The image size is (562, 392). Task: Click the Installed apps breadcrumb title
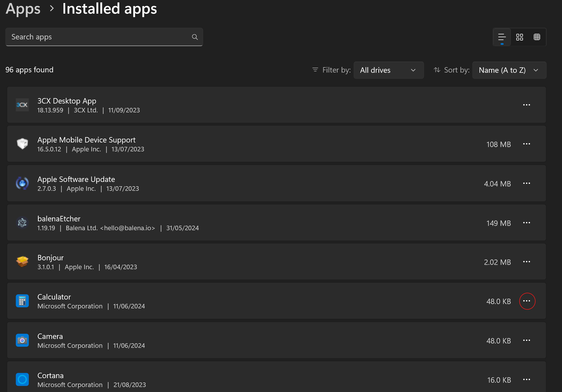click(109, 9)
